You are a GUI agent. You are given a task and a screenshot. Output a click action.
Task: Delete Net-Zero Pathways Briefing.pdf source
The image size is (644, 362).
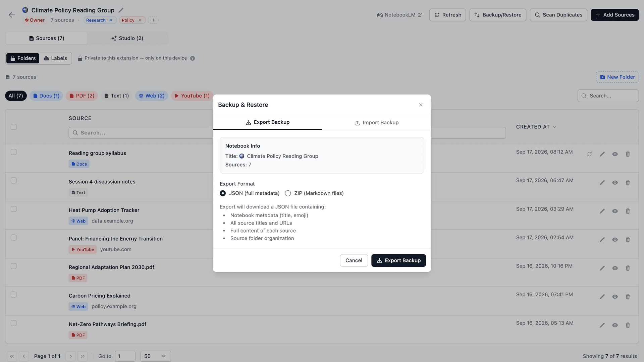pyautogui.click(x=628, y=325)
